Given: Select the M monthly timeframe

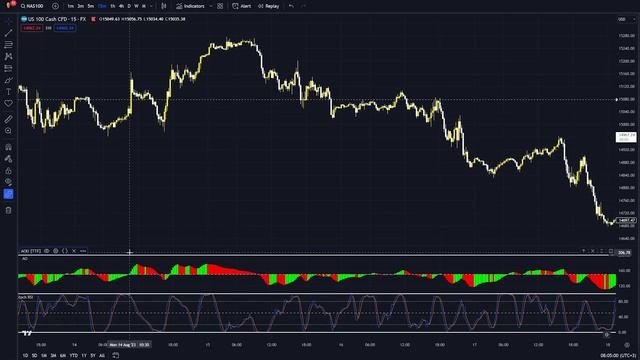Looking at the screenshot, I should pyautogui.click(x=144, y=6).
